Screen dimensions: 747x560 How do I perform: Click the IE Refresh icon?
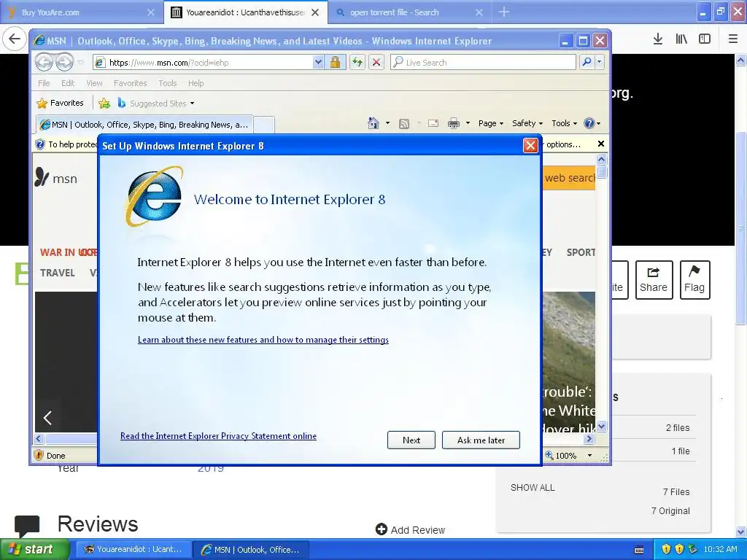(x=357, y=63)
